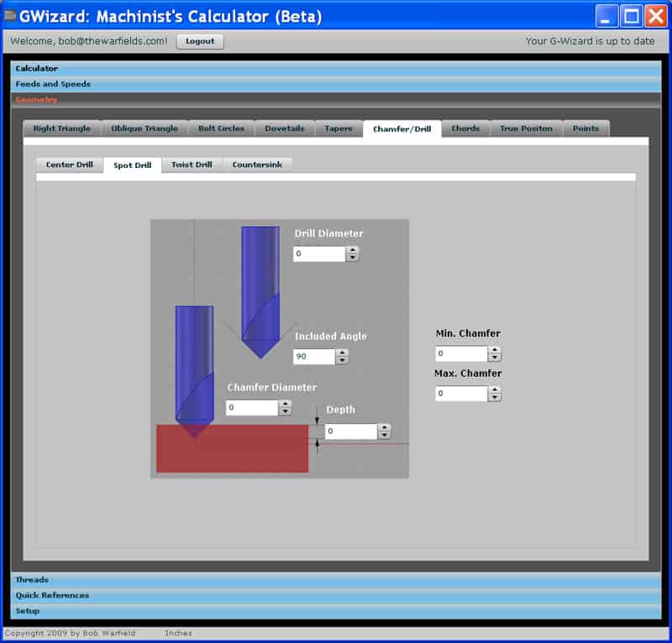This screenshot has width=672, height=643.
Task: Open the Countersink tab
Action: [258, 165]
